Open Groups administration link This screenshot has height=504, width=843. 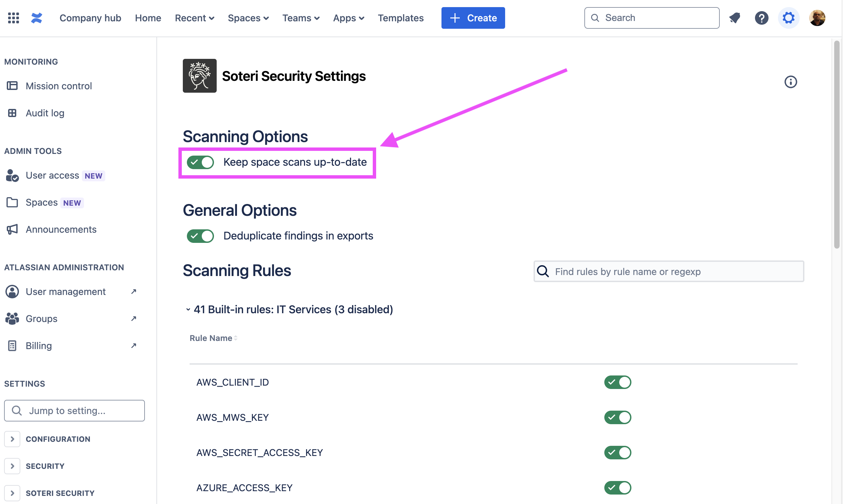pyautogui.click(x=41, y=319)
